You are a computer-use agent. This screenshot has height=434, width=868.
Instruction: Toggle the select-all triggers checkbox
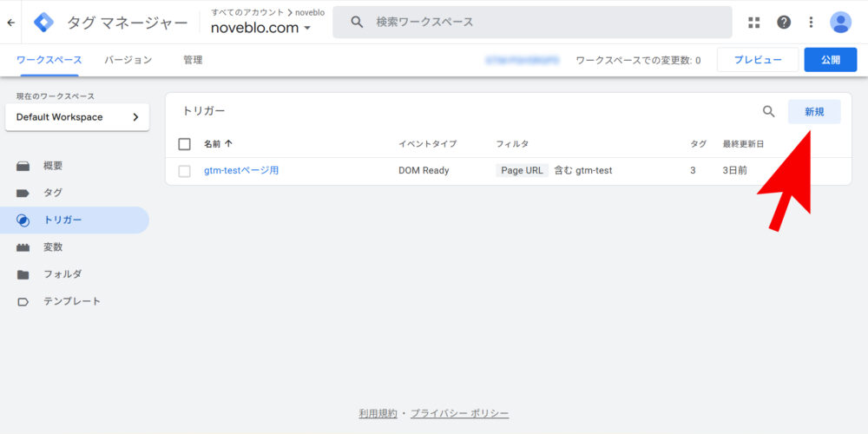tap(184, 144)
